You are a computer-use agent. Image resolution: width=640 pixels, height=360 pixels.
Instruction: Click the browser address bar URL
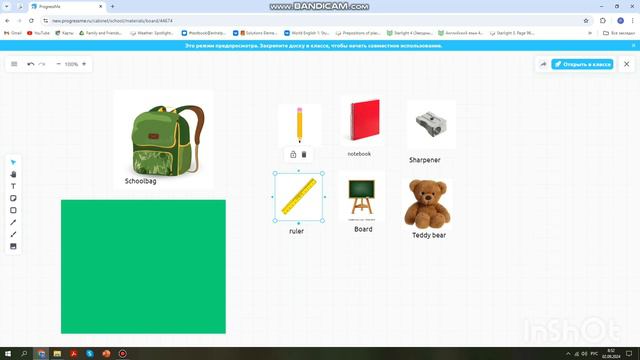click(112, 20)
